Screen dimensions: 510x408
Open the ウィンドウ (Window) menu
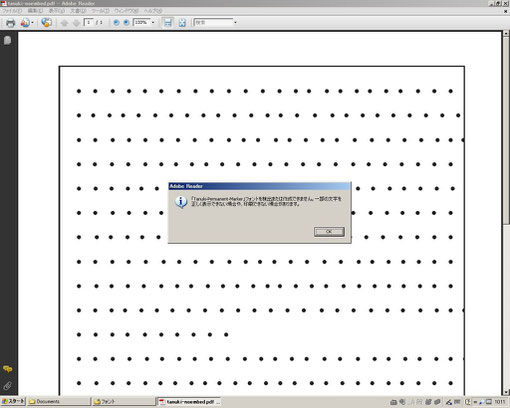(x=126, y=11)
